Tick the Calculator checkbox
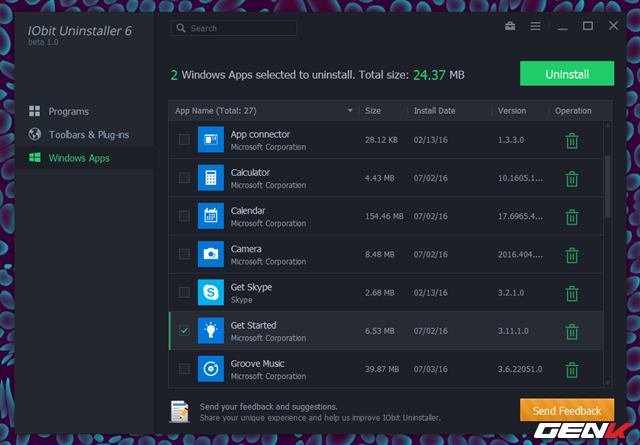 (x=184, y=178)
